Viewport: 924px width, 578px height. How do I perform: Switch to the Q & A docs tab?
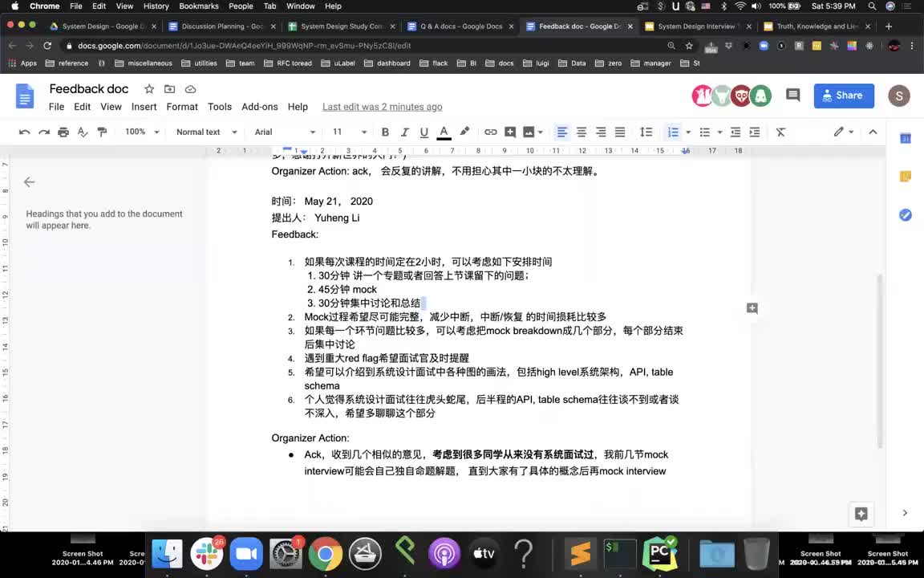(x=461, y=26)
